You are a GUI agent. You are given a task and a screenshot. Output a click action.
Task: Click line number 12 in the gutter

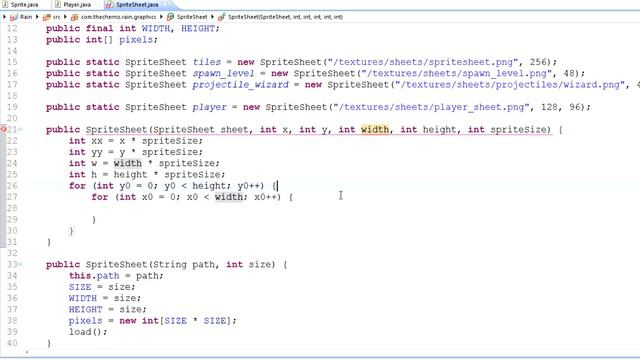tap(12, 29)
